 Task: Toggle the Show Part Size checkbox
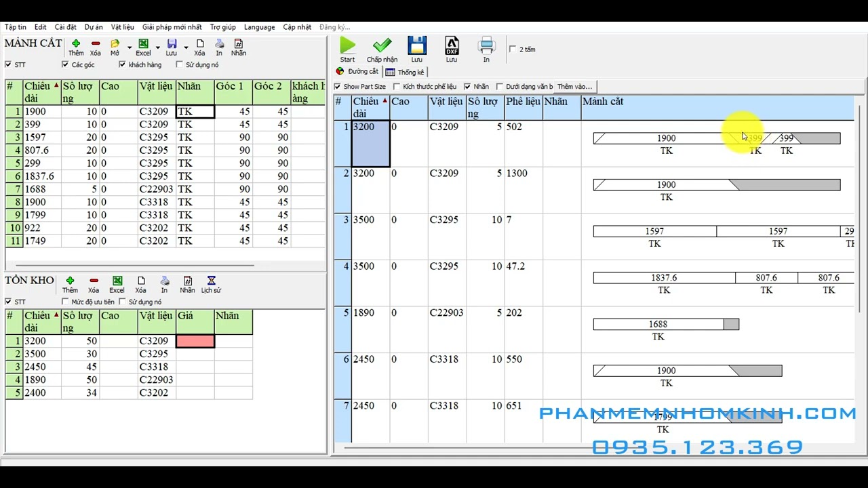click(338, 87)
